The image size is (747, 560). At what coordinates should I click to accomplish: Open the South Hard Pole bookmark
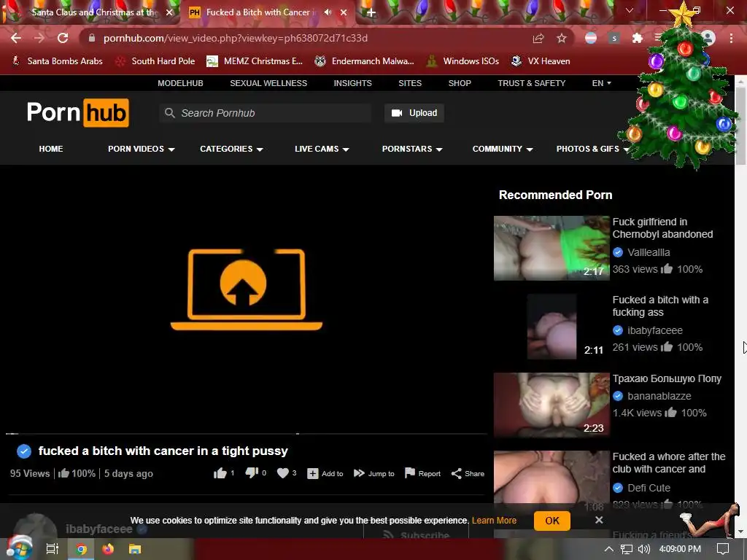(x=156, y=61)
